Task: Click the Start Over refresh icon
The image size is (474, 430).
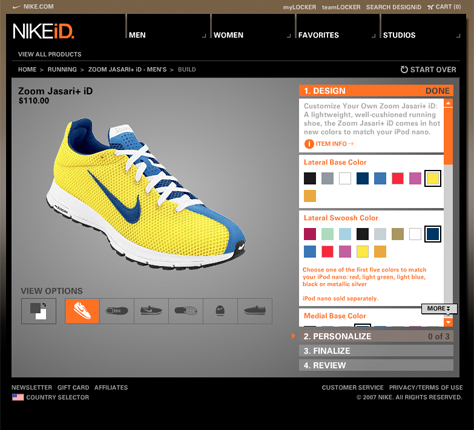Action: click(404, 69)
